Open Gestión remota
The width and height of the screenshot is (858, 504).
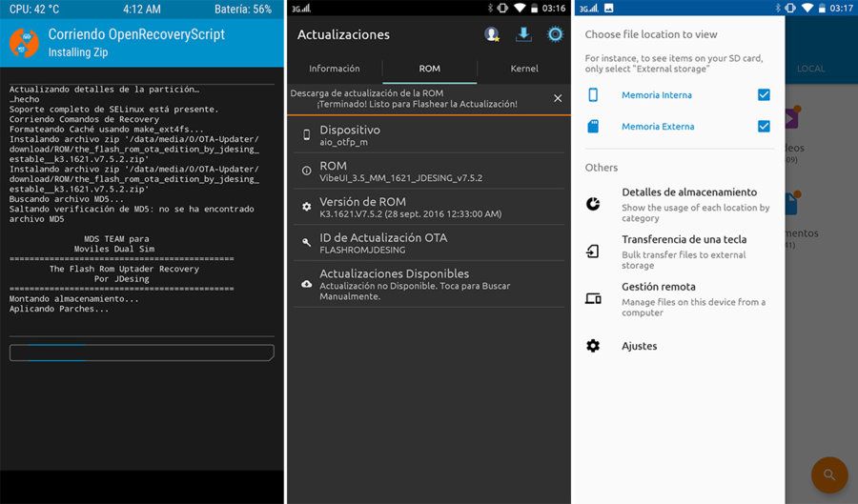[x=679, y=299]
